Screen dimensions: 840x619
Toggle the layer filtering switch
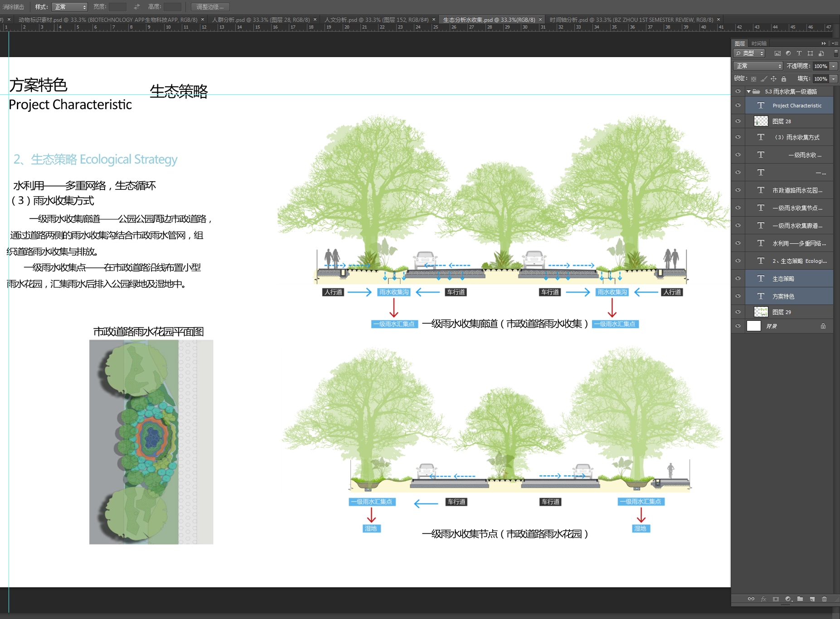836,53
